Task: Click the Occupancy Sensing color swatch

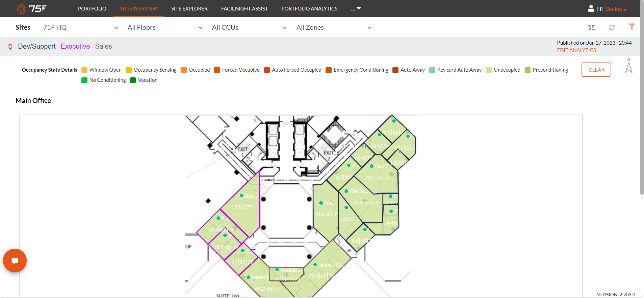Action: (x=129, y=70)
